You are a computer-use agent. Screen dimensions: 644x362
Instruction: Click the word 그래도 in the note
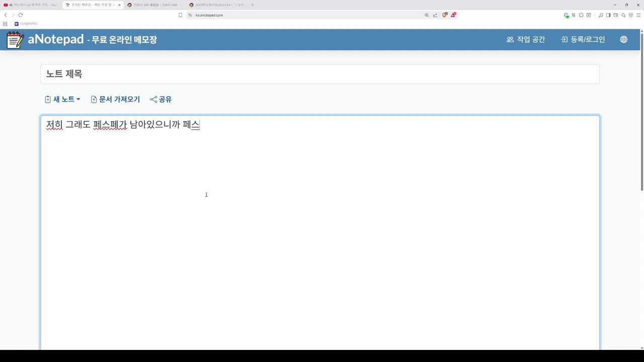coord(78,125)
